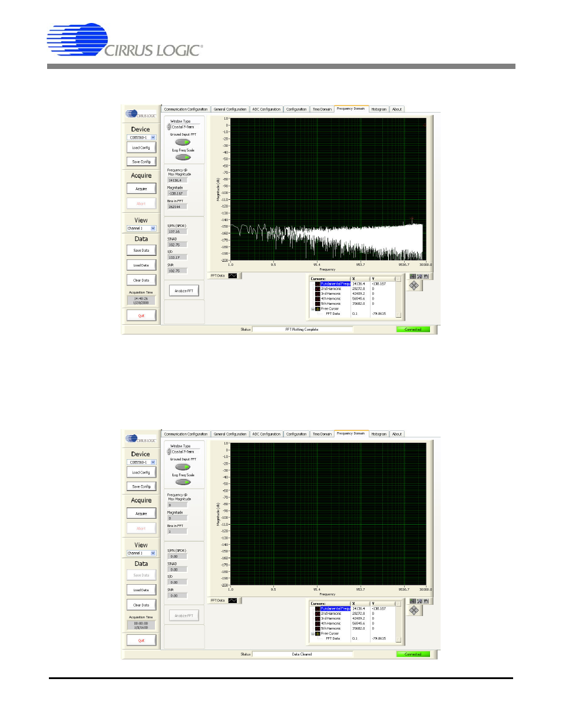The height and width of the screenshot is (728, 562).
Task: Select the zoom magnifier tool in upper graph palette
Action: [419, 276]
